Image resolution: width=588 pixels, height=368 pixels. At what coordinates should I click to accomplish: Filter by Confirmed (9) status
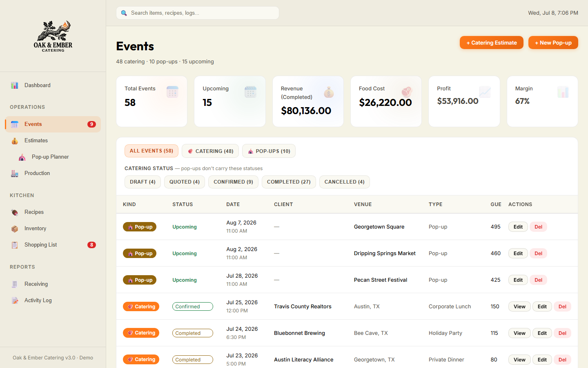[x=233, y=182]
